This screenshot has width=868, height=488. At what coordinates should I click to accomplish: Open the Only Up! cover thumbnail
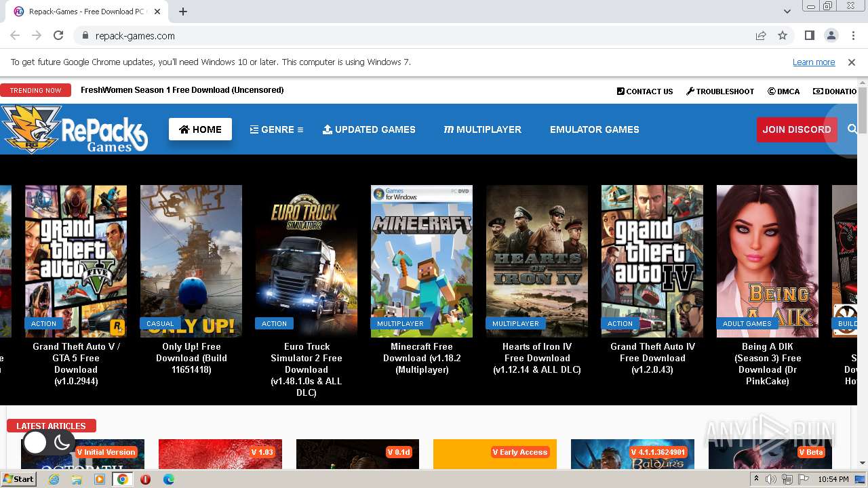pos(191,261)
